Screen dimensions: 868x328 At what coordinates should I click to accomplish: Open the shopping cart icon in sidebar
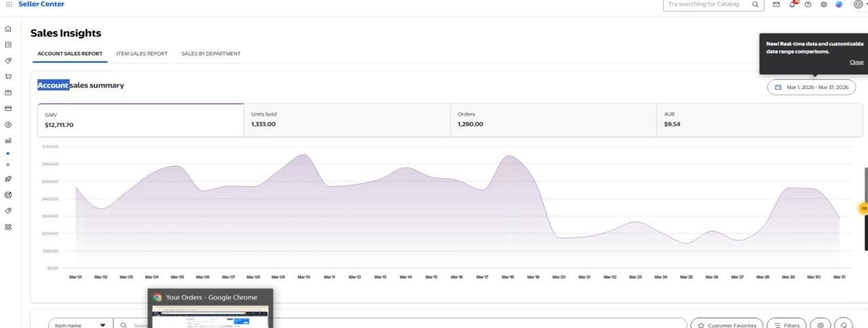(8, 77)
